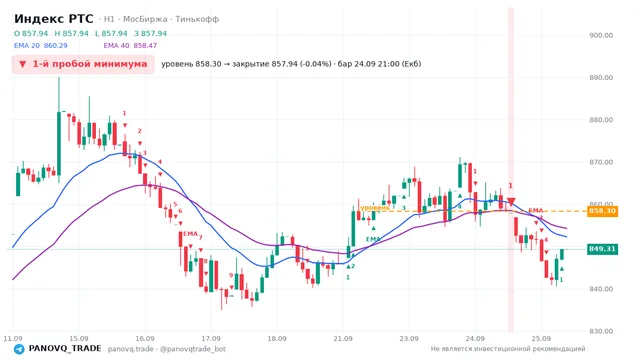Click the З 857.94 close value
The width and height of the screenshot is (640, 360).
click(150, 33)
